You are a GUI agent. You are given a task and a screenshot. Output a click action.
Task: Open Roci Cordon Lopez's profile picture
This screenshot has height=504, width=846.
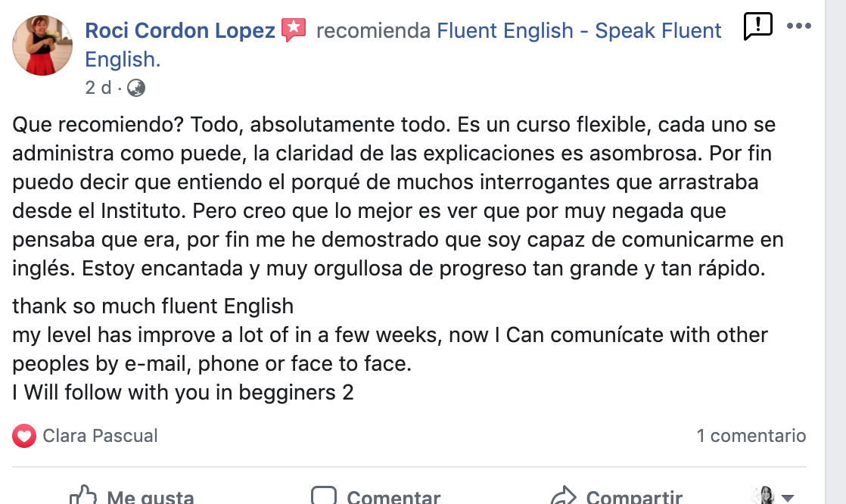(x=42, y=45)
